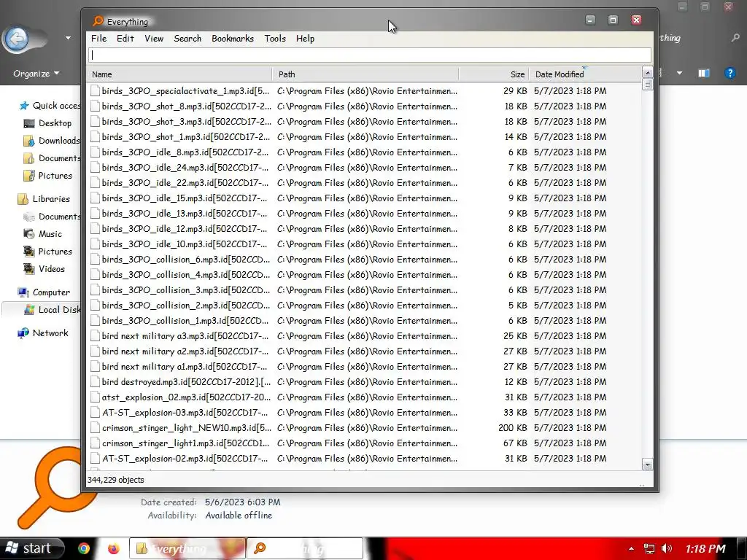
Task: Select AT-ST_explosion-02.mp3 file name
Action: (x=185, y=458)
